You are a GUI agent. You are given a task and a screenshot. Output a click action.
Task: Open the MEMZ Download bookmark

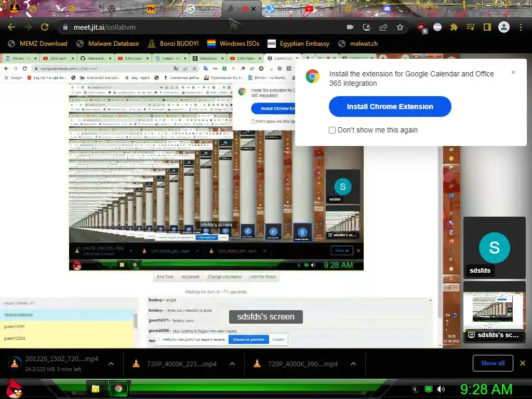coord(37,44)
